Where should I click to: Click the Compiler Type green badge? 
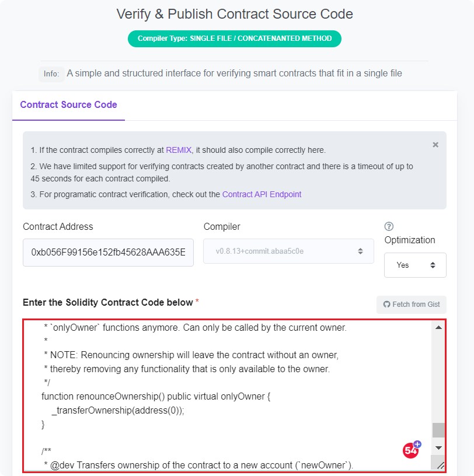(235, 38)
